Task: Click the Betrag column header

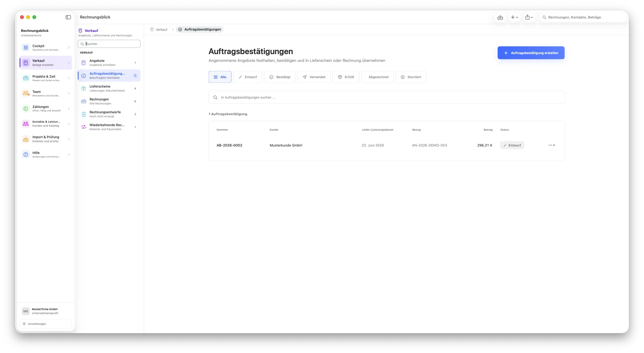Action: tap(488, 130)
